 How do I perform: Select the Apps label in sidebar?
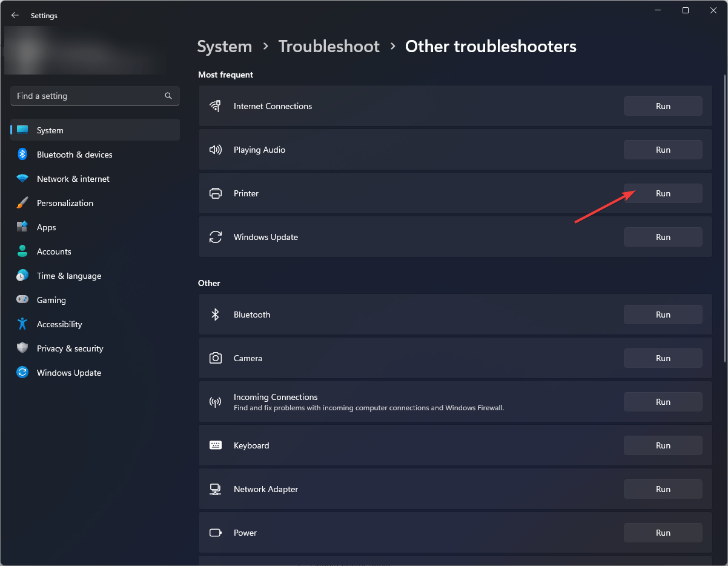(46, 227)
